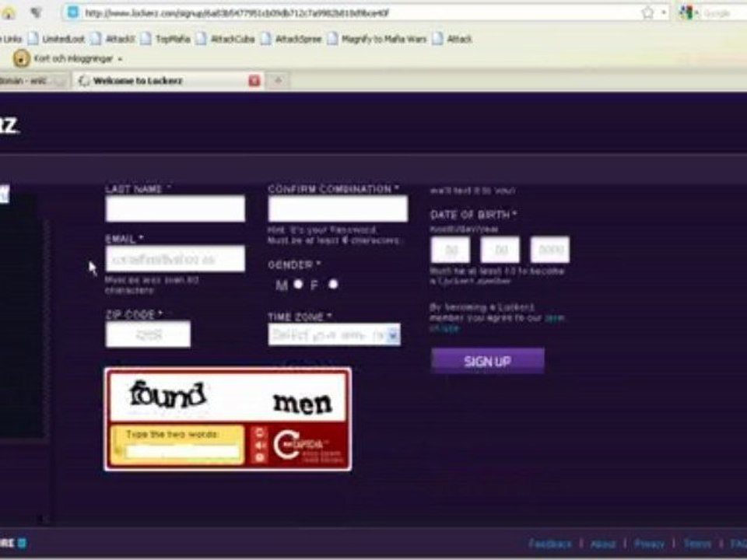This screenshot has width=747, height=560.
Task: Open a new browser tab
Action: coord(279,80)
